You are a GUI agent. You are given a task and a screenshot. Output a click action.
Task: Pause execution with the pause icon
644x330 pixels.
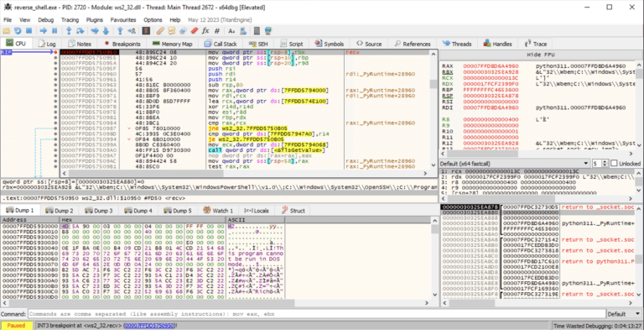pos(55,31)
